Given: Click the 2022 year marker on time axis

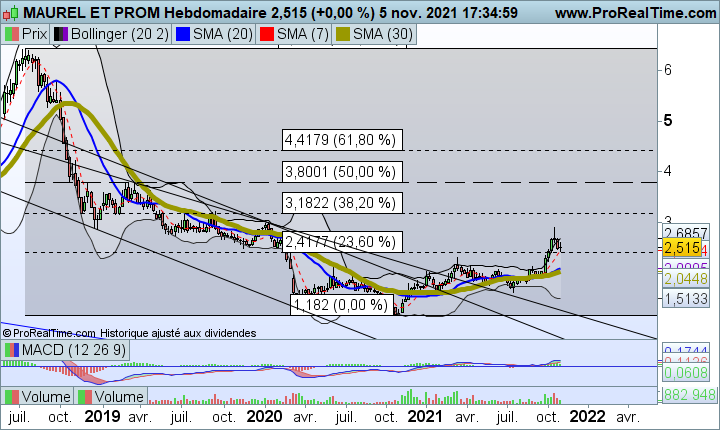Looking at the screenshot, I should point(587,417).
